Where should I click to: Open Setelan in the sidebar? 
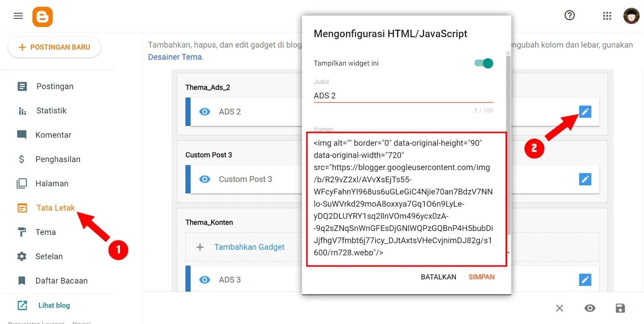[x=49, y=256]
